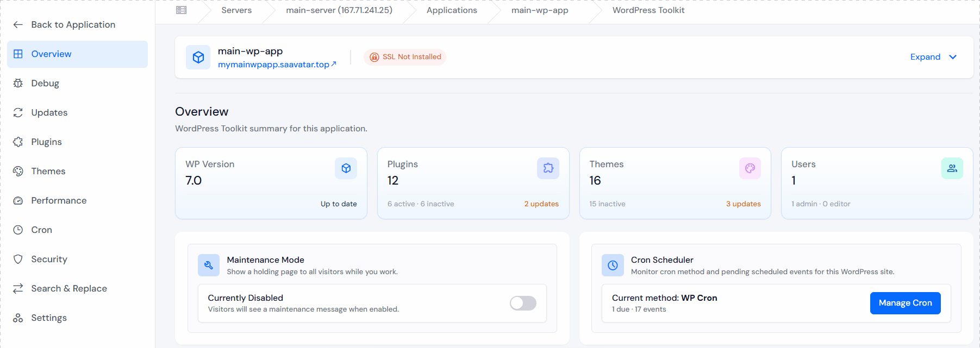
Task: Click the Security shield icon
Action: pyautogui.click(x=18, y=259)
